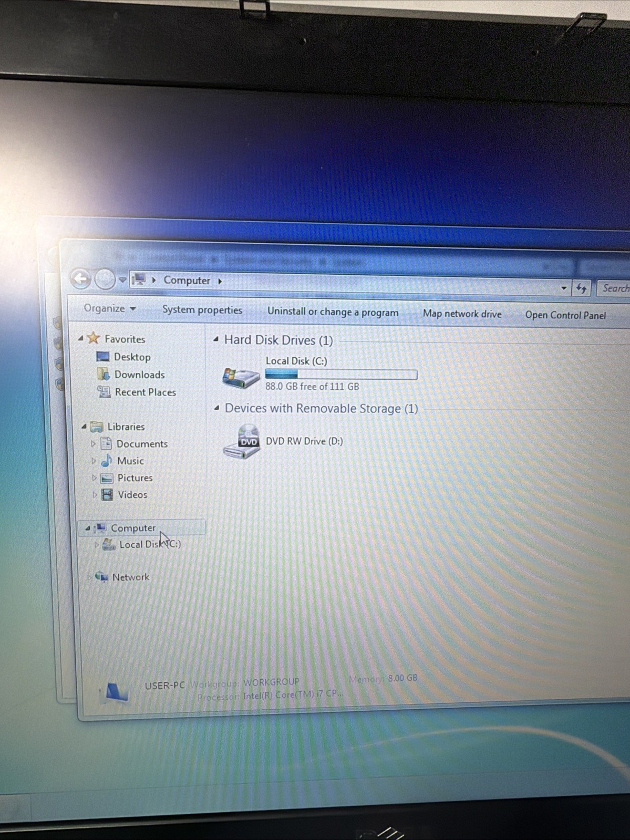
Task: Select Computer breadcrumb in address bar
Action: [x=187, y=280]
